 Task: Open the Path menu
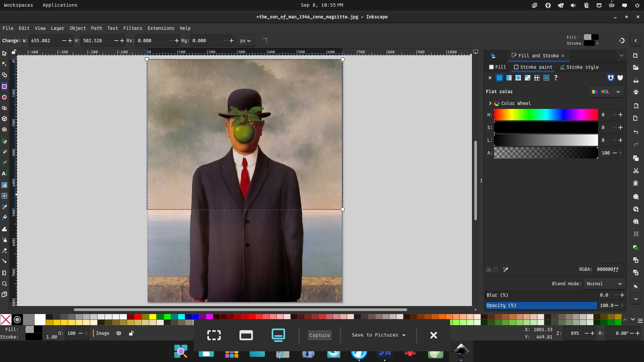click(96, 28)
